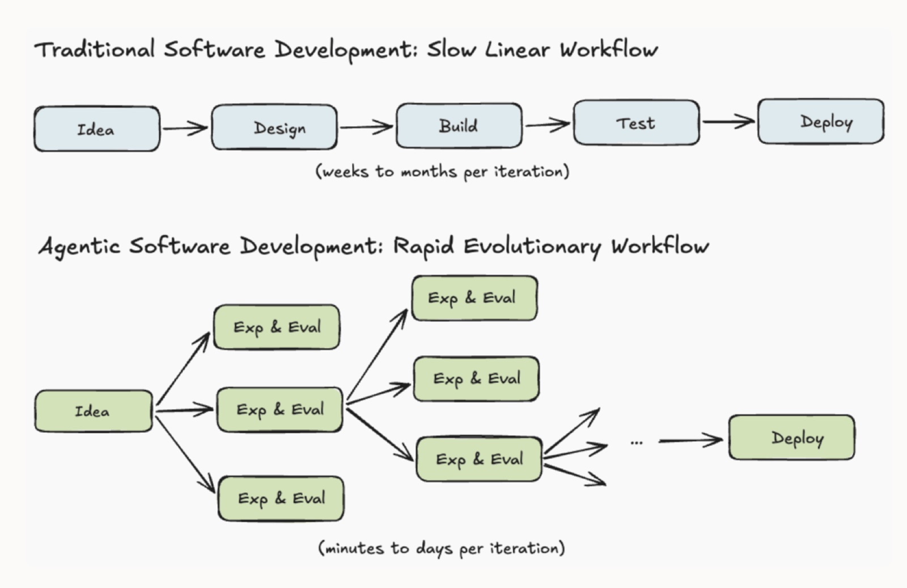This screenshot has height=588, width=907.
Task: Click the Test box
Action: (637, 122)
